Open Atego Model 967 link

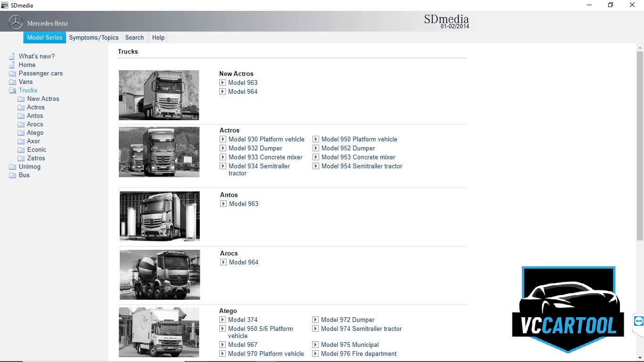(243, 345)
